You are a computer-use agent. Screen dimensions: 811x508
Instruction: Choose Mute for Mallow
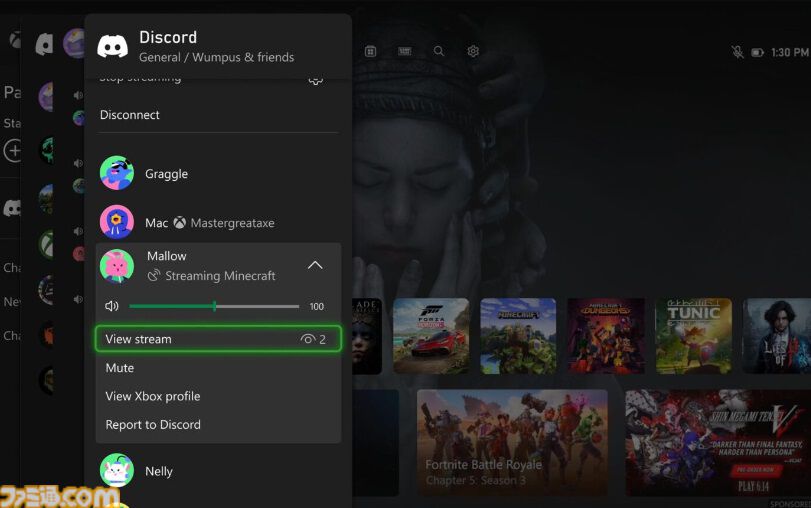pyautogui.click(x=218, y=368)
